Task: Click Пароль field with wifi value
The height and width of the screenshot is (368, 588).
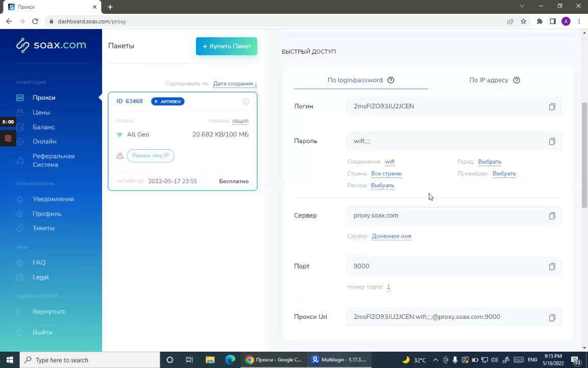Action: 454,141
